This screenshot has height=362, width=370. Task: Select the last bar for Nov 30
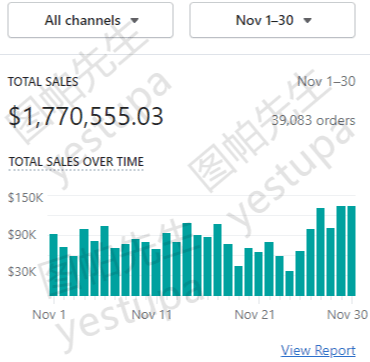351,251
